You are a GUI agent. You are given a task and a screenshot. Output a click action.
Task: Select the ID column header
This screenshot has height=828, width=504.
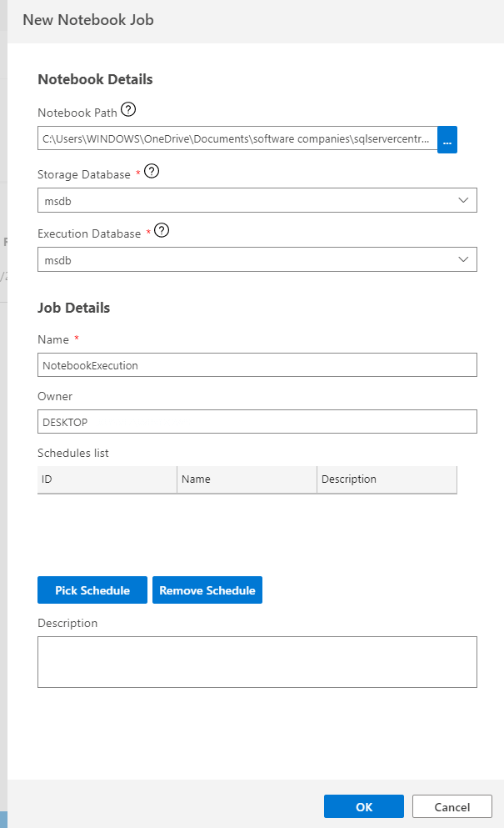pos(107,479)
